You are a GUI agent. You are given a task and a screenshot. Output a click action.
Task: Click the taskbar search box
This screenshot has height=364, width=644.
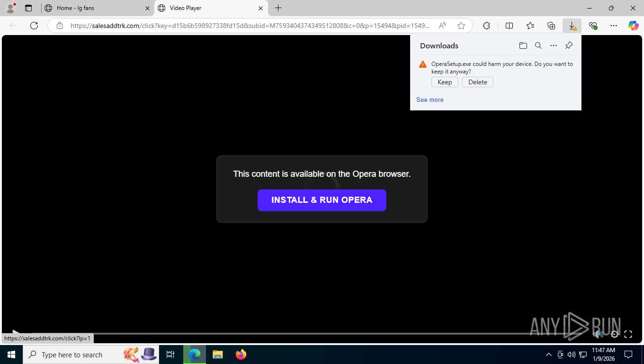92,355
